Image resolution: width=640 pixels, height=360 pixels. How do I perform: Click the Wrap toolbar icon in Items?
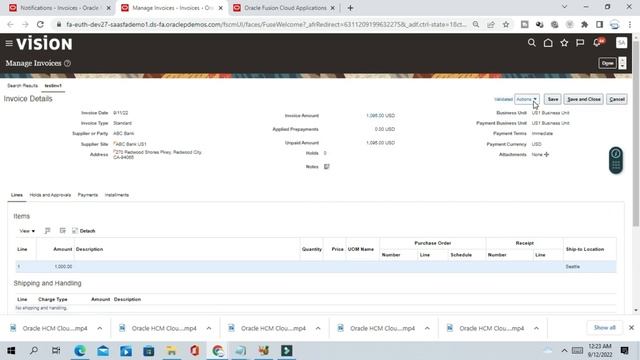pos(62,231)
